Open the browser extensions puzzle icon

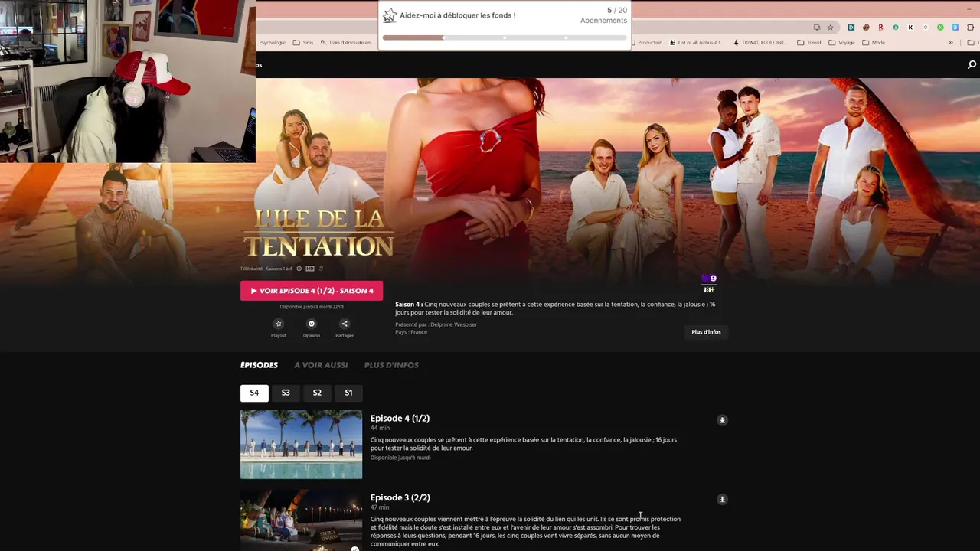[x=970, y=28]
